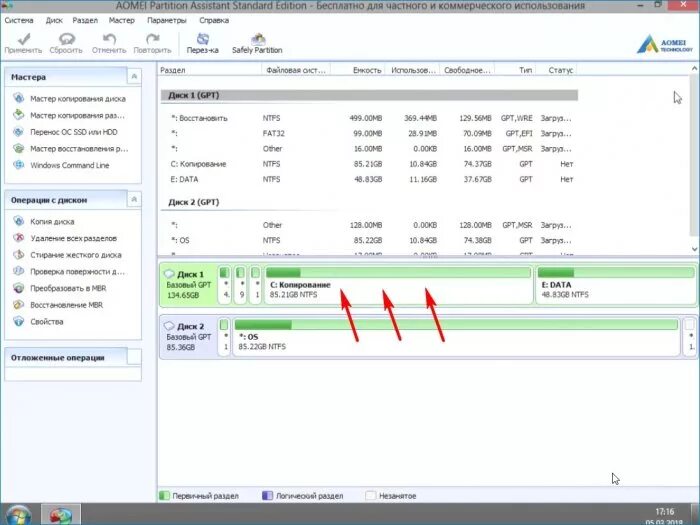Screen dimensions: 700x525
Task: Open Windows Command Line item
Action: (70, 165)
